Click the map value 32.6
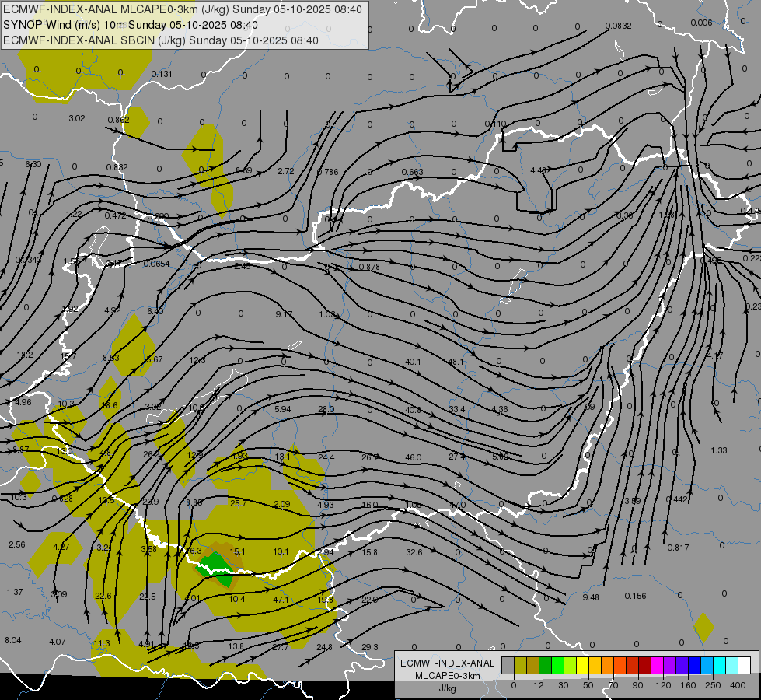 (x=414, y=552)
